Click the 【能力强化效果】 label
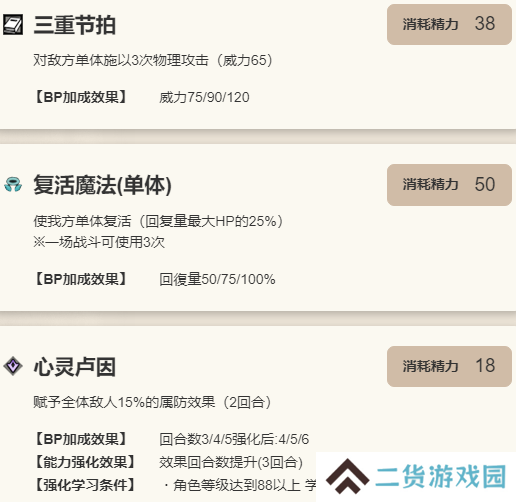The image size is (516, 502). 85,462
